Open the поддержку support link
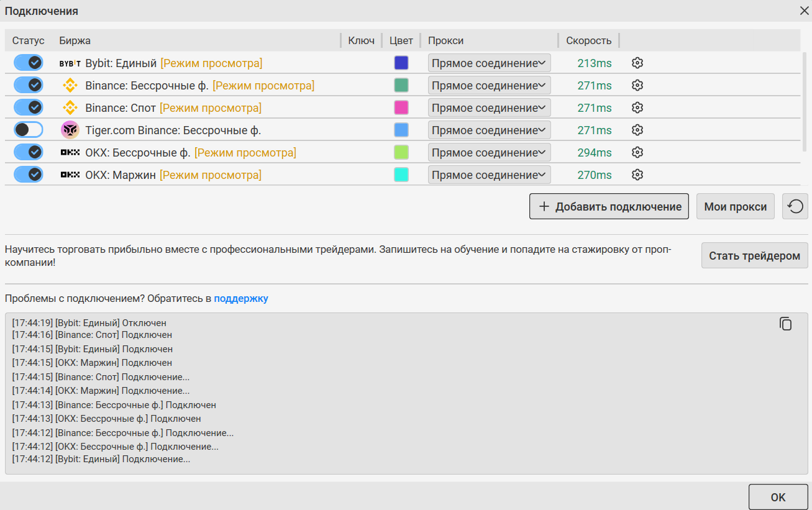 (x=241, y=298)
